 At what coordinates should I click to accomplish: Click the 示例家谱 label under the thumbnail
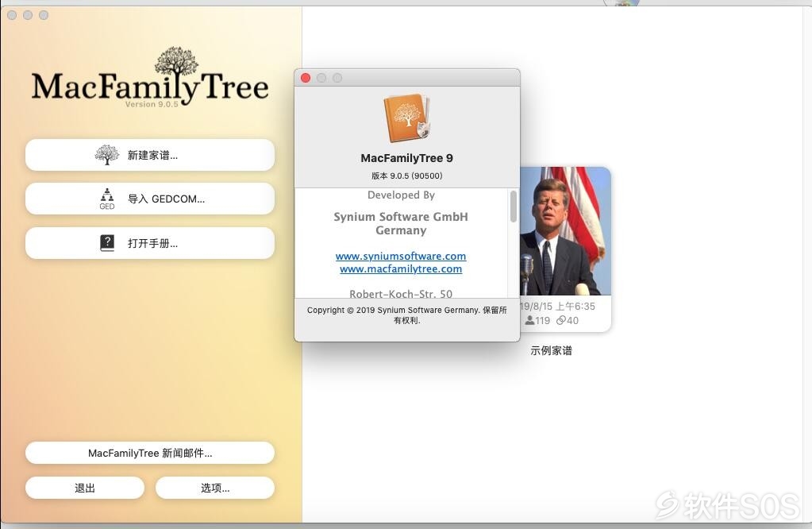pyautogui.click(x=551, y=351)
